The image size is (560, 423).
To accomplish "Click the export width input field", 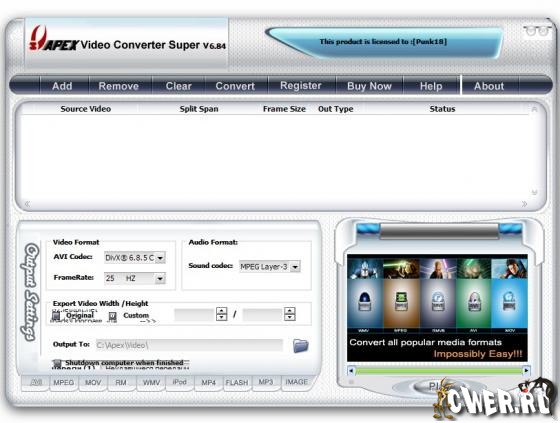I will [x=195, y=314].
